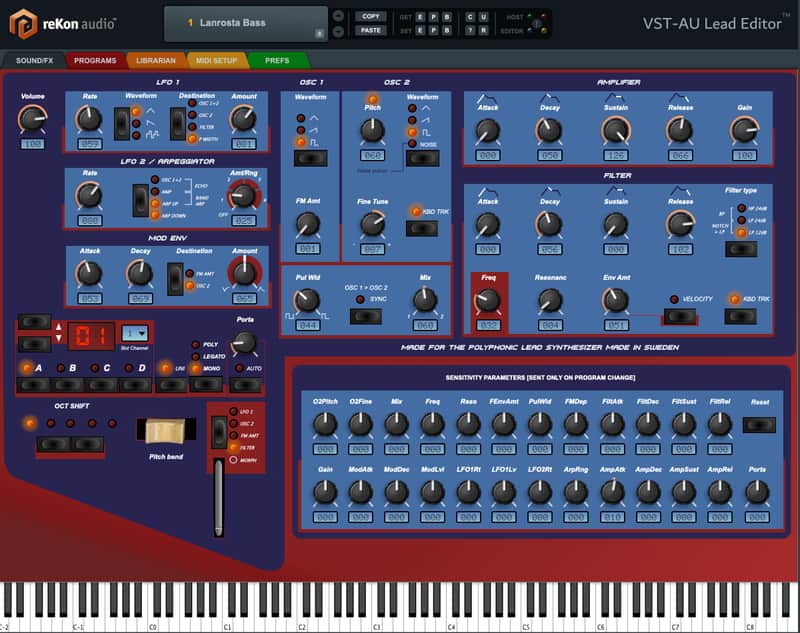The height and width of the screenshot is (633, 800).
Task: Click the PASTE button
Action: point(370,30)
